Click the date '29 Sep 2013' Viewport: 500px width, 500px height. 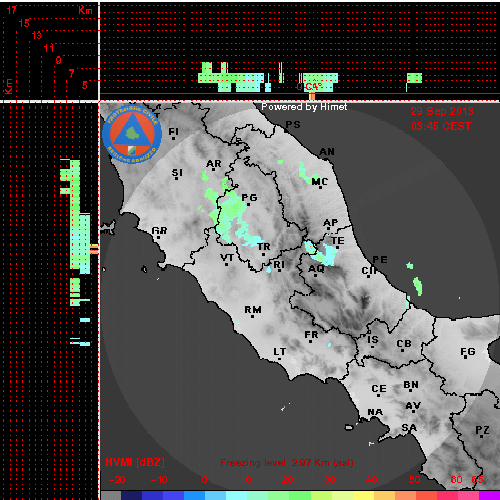442,111
